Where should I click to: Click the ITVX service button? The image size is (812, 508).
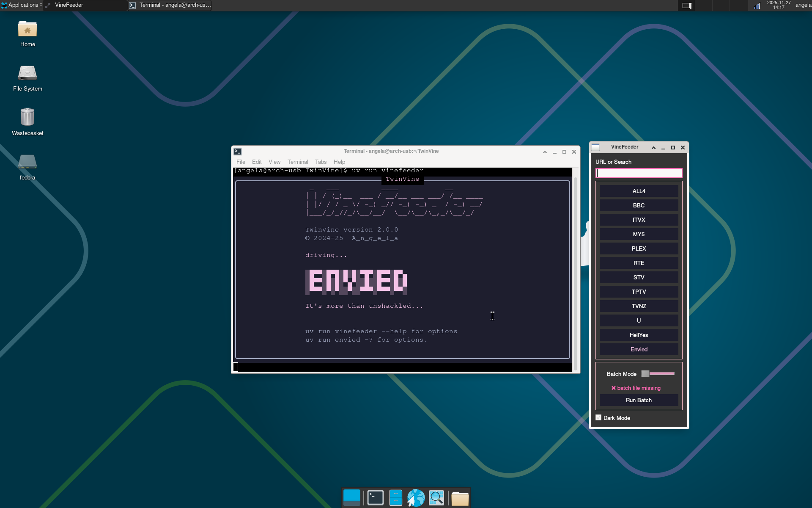[x=639, y=220]
